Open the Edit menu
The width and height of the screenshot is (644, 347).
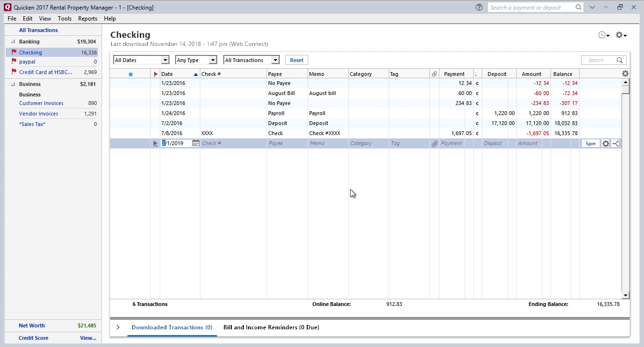point(28,19)
